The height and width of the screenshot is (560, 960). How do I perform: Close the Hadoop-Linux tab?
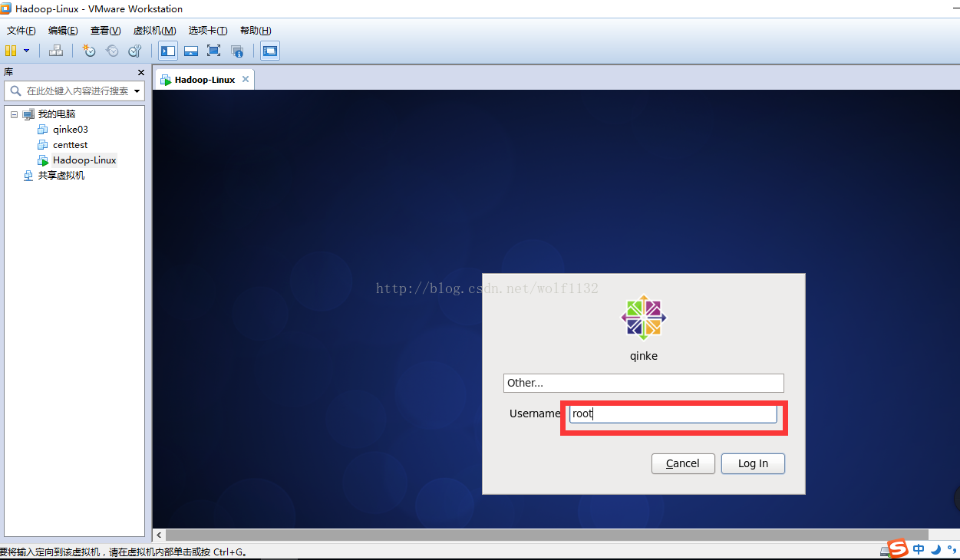click(x=246, y=79)
